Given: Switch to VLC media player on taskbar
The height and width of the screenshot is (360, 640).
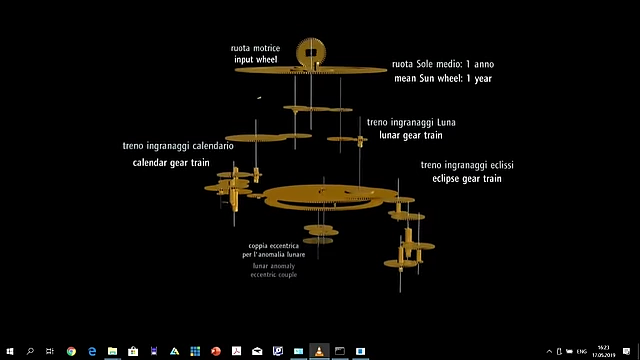Looking at the screenshot, I should click(x=319, y=351).
